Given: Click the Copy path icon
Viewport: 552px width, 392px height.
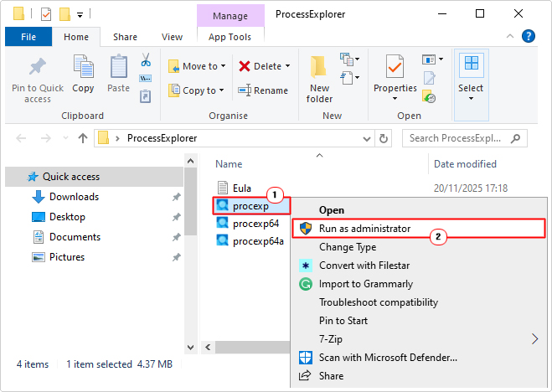Looking at the screenshot, I should point(146,78).
